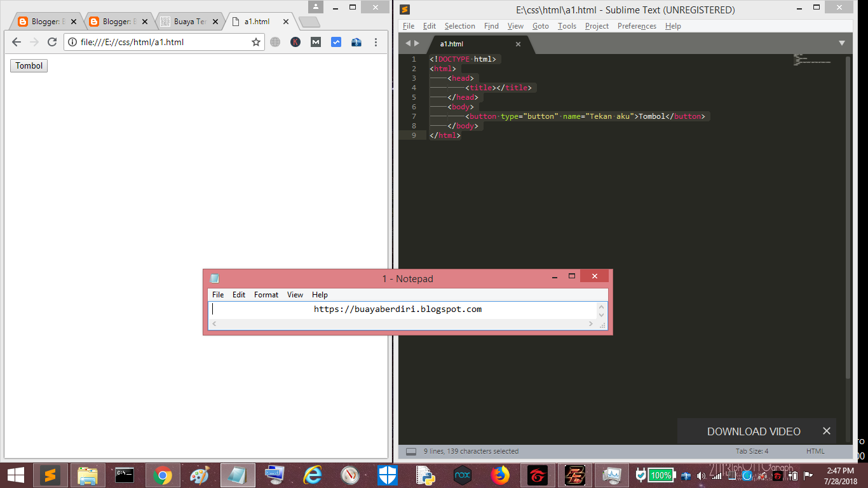The height and width of the screenshot is (488, 868).
Task: Open Sublime Text Edit menu
Action: click(430, 26)
